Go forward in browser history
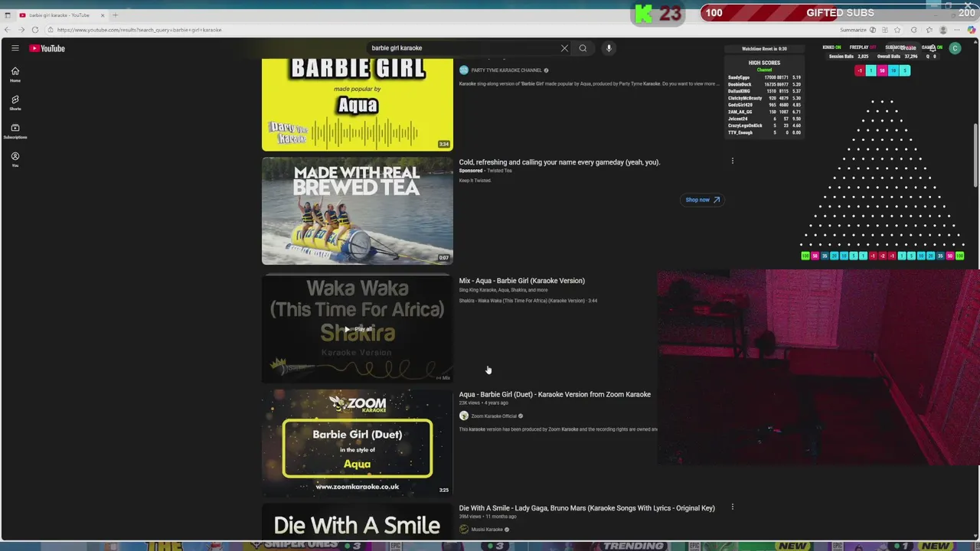The height and width of the screenshot is (551, 980). [x=21, y=30]
